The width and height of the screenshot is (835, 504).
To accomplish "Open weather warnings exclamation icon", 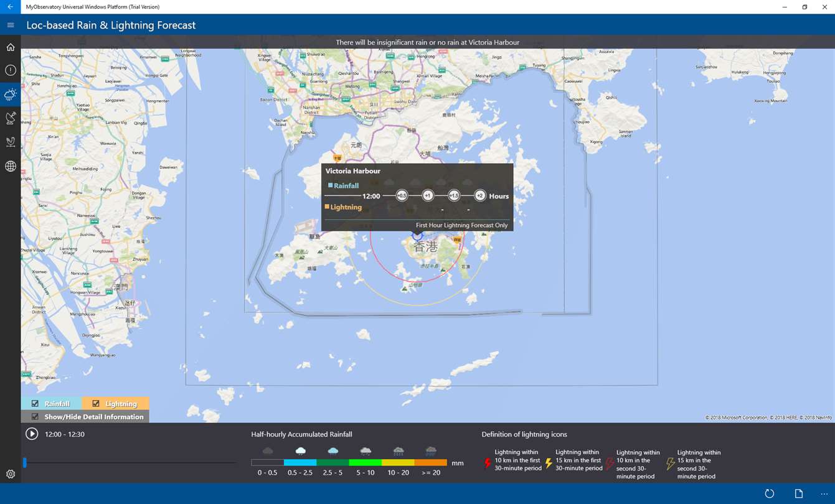I will pyautogui.click(x=11, y=71).
